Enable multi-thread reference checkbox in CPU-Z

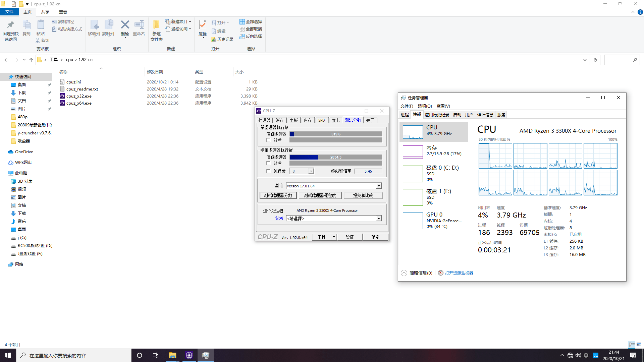[268, 163]
